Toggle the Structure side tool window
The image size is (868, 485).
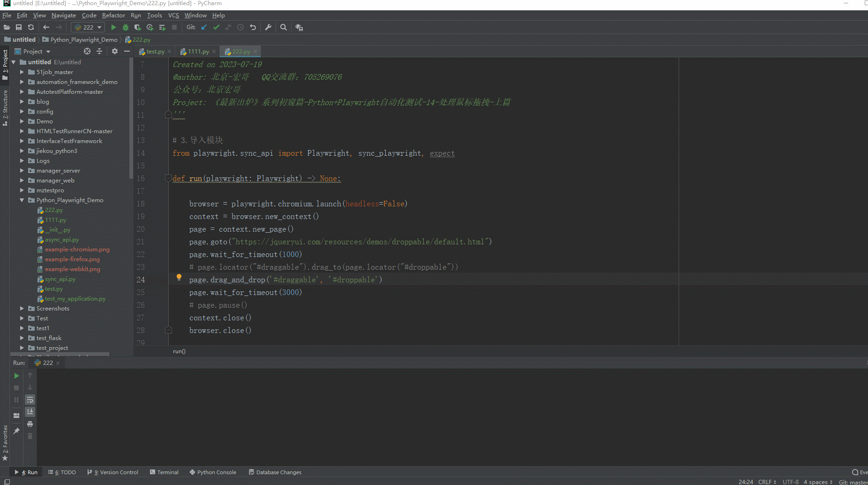[x=5, y=108]
